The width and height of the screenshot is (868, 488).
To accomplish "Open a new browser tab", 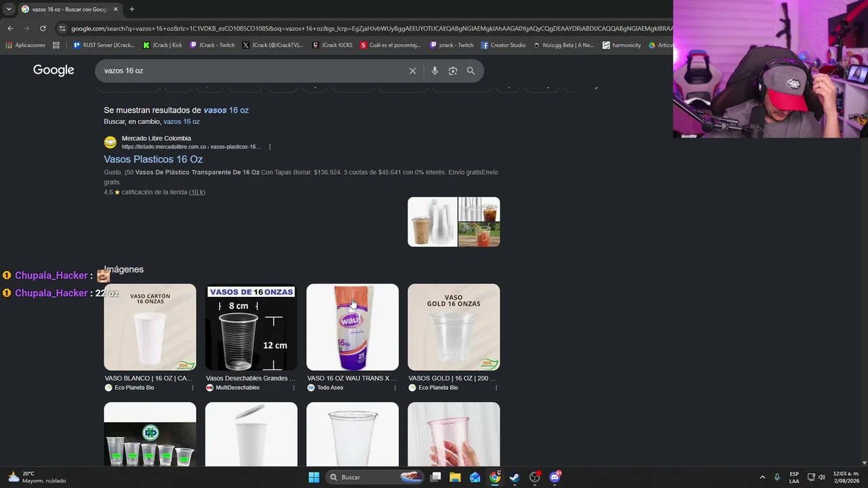I will tap(132, 9).
